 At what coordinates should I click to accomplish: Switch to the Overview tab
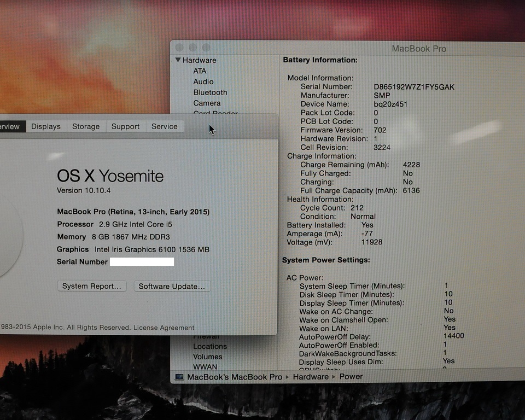tap(12, 127)
